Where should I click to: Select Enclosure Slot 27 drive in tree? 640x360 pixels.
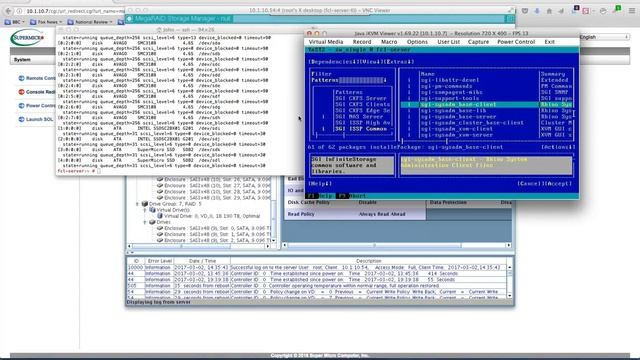tap(217, 185)
